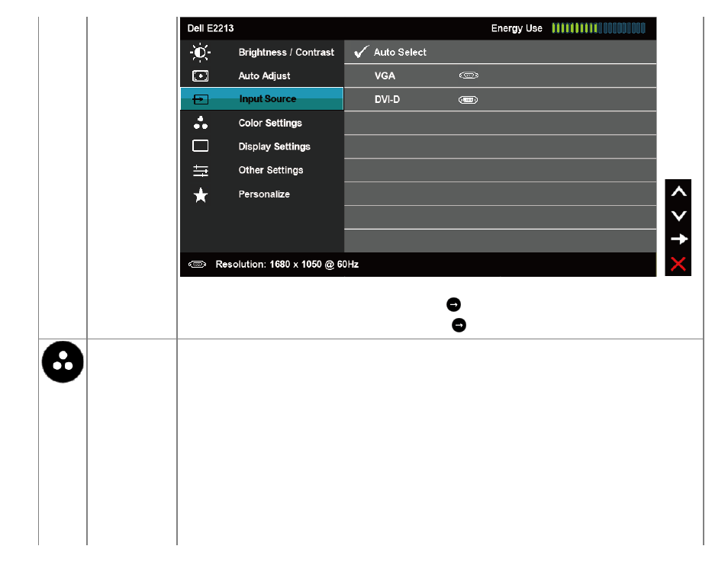Choose the Auto Select input option
The width and height of the screenshot is (728, 562).
coord(500,52)
